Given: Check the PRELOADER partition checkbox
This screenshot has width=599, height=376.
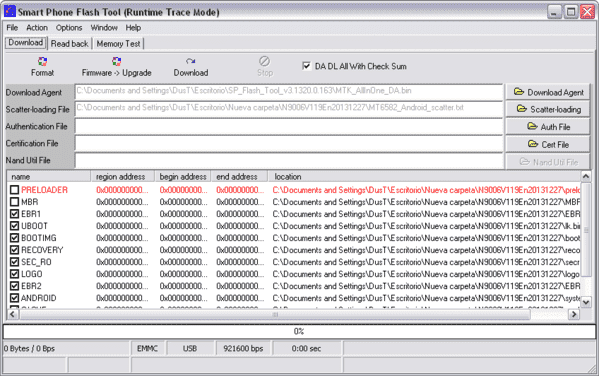Looking at the screenshot, I should tap(15, 190).
